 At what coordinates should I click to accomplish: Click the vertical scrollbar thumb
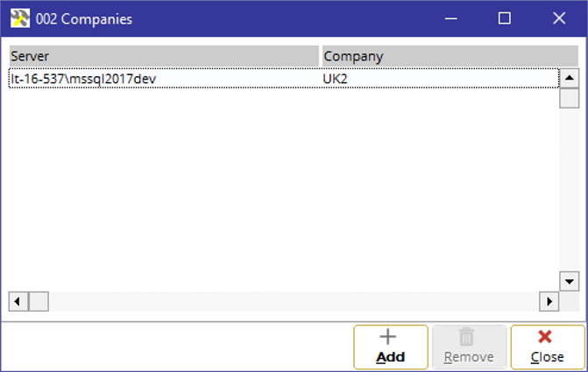click(x=570, y=98)
